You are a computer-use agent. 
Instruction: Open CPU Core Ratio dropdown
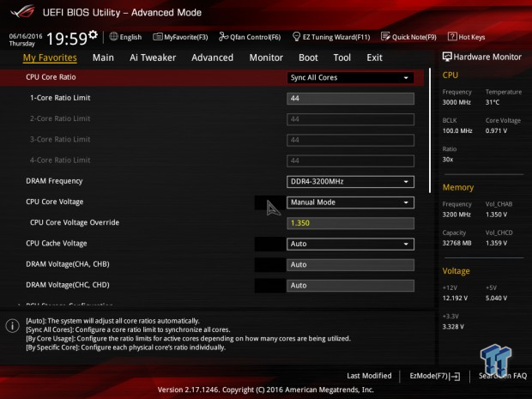350,78
